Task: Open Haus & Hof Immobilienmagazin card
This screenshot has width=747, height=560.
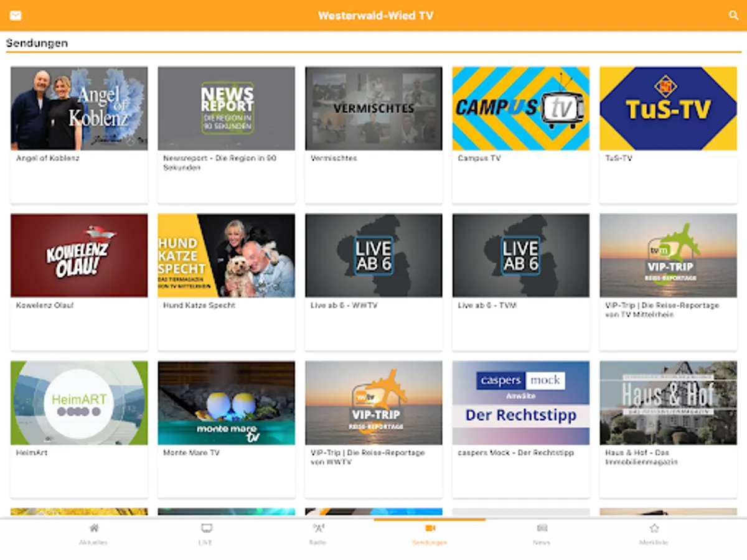Action: click(668, 429)
